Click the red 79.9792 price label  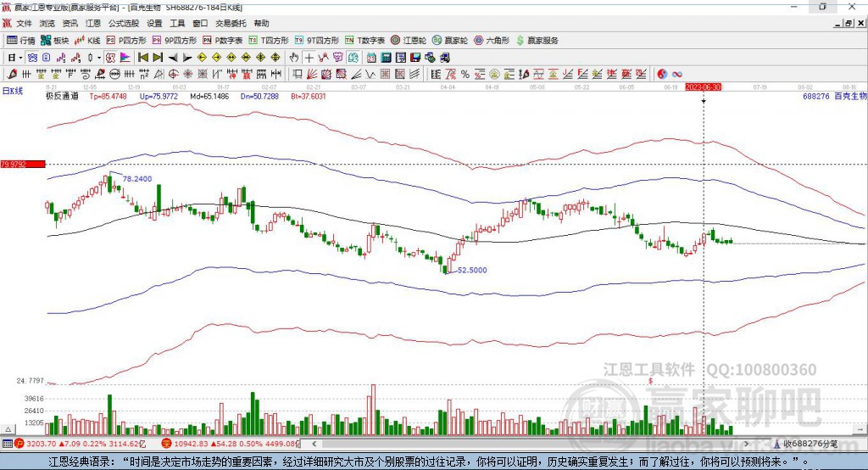point(23,164)
